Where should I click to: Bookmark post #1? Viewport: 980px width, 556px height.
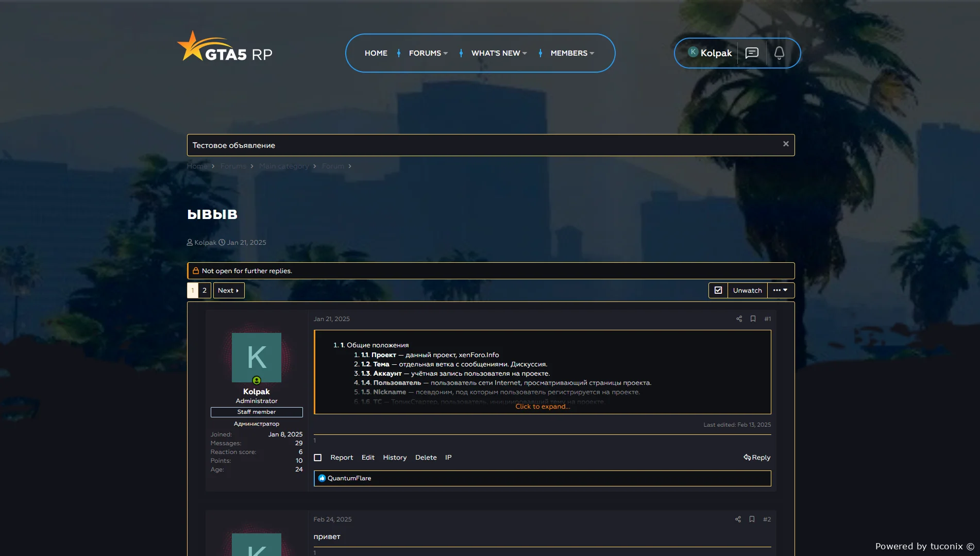coord(753,319)
